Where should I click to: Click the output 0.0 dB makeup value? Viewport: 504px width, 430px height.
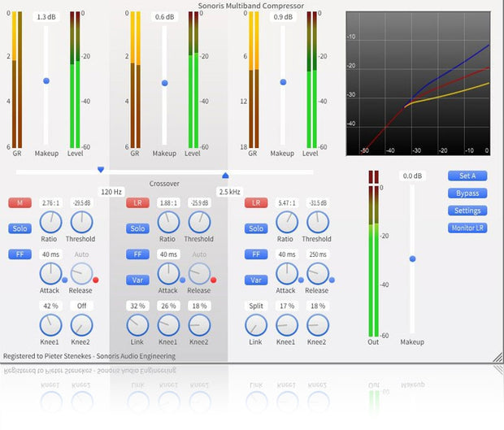pos(412,176)
